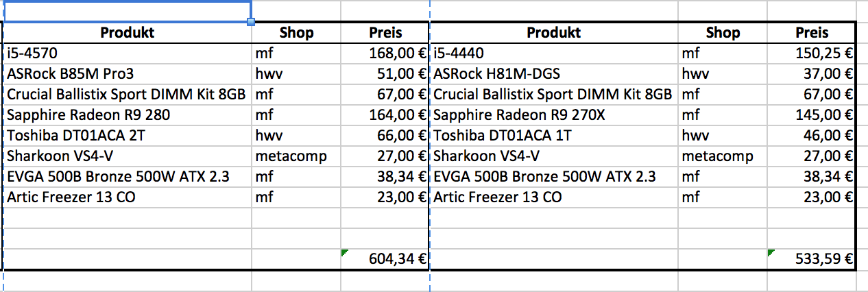Select the total cell showing 604,34 €

point(385,259)
